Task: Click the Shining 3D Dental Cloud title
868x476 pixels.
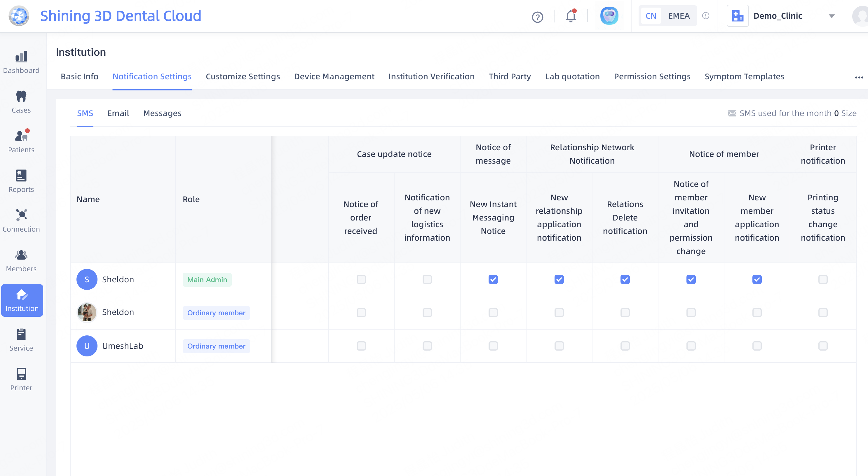Action: pyautogui.click(x=121, y=16)
